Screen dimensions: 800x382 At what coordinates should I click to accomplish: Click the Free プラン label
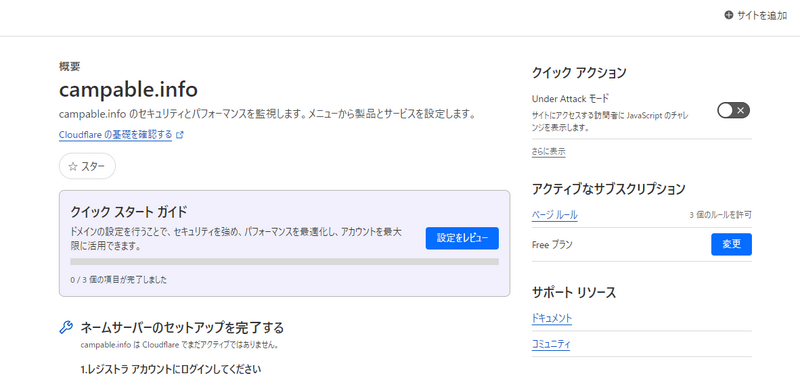pyautogui.click(x=552, y=244)
